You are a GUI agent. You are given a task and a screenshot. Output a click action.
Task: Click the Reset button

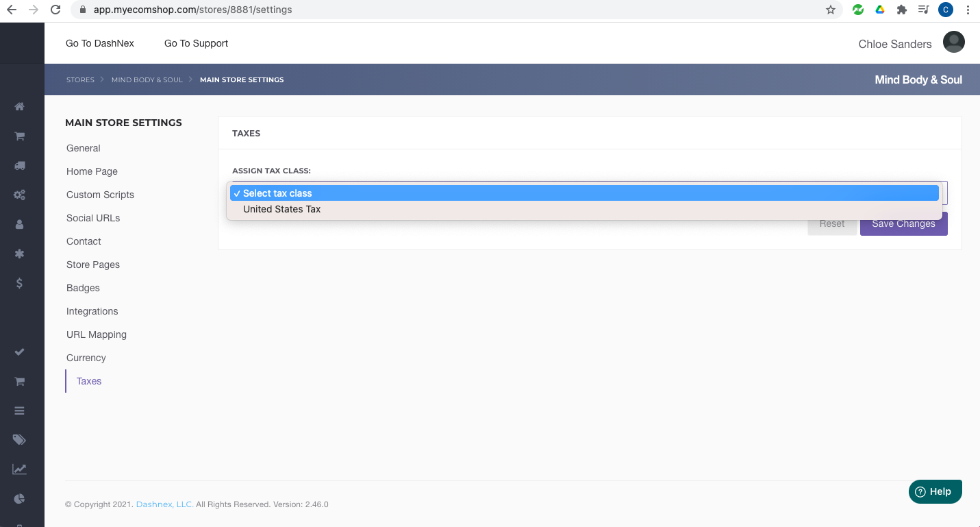832,223
